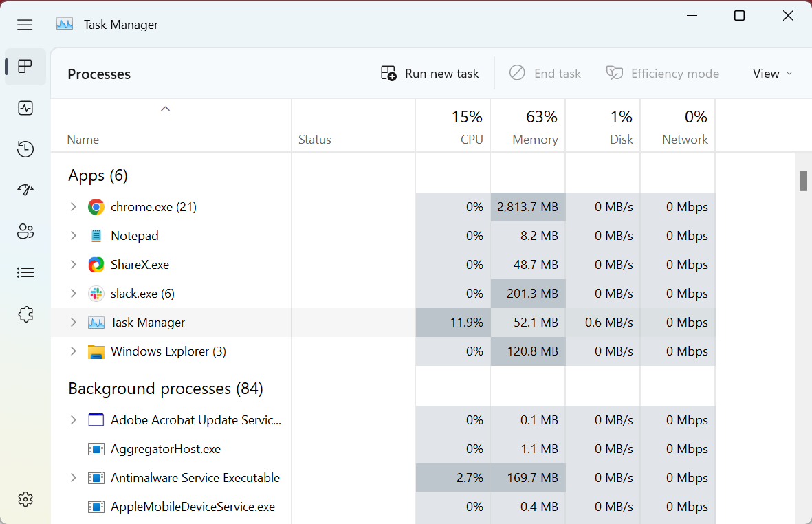Click the 2,813.7 MB memory cell

pos(528,207)
